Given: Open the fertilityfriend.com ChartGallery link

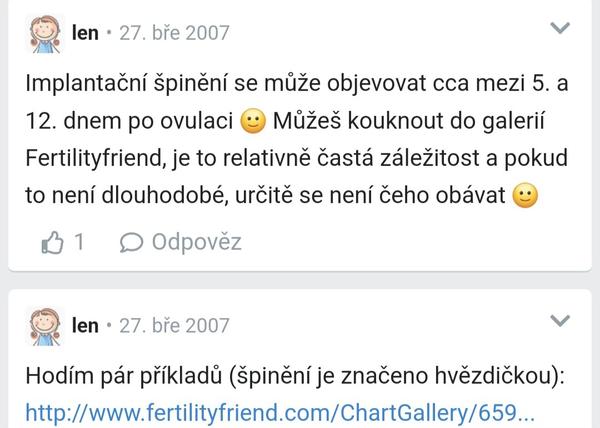Looking at the screenshot, I should tap(281, 413).
